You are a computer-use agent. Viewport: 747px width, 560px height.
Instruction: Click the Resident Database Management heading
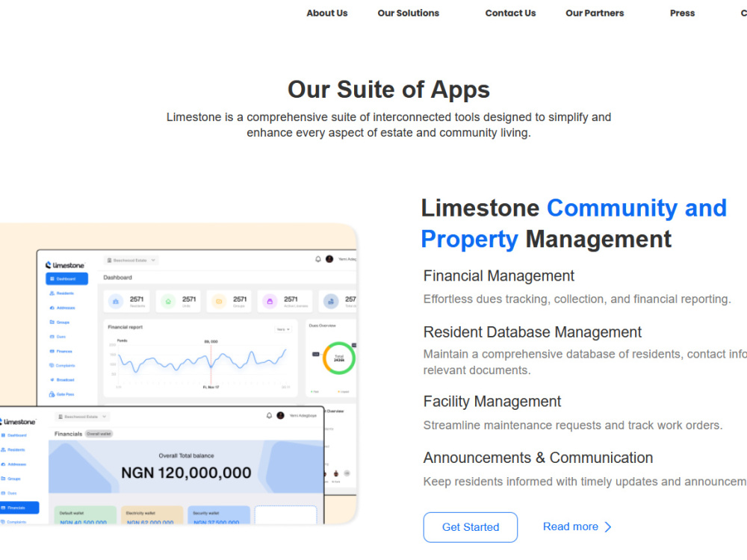tap(532, 332)
